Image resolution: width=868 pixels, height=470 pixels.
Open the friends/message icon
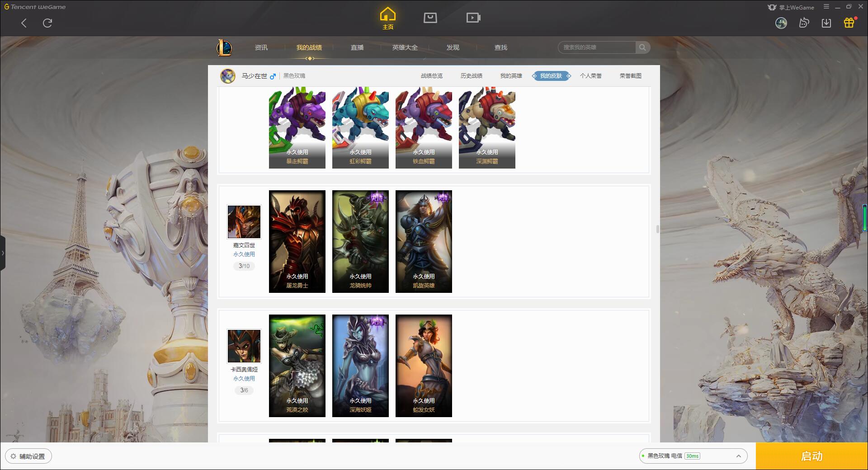click(804, 23)
